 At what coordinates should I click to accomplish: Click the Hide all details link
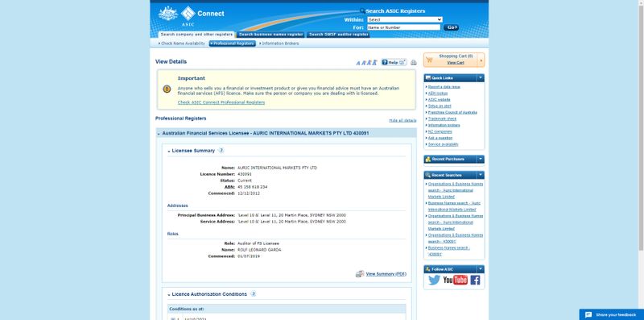click(x=402, y=121)
